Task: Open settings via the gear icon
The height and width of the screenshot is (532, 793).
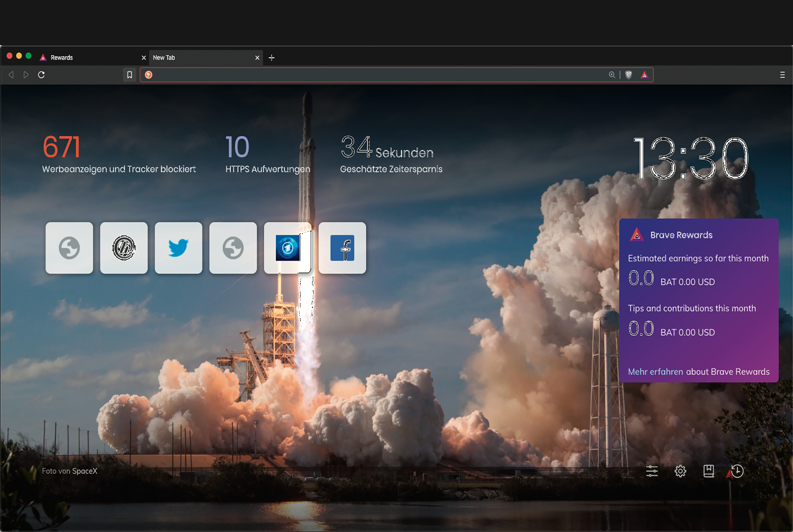Action: click(680, 471)
